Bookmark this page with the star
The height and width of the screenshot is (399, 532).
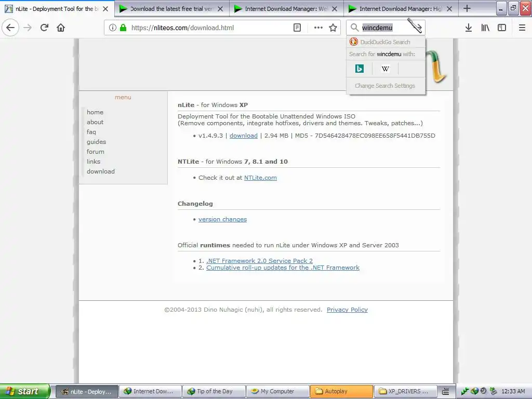pyautogui.click(x=333, y=28)
